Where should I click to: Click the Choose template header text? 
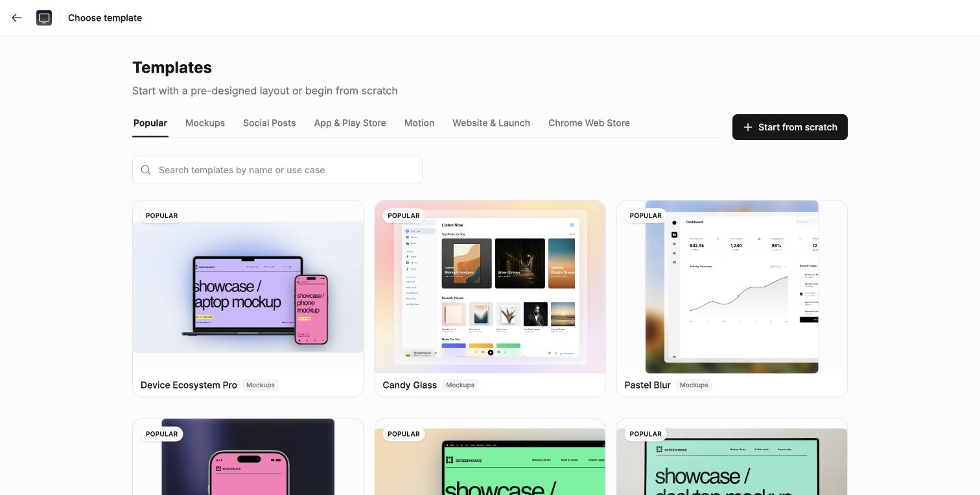pyautogui.click(x=105, y=18)
